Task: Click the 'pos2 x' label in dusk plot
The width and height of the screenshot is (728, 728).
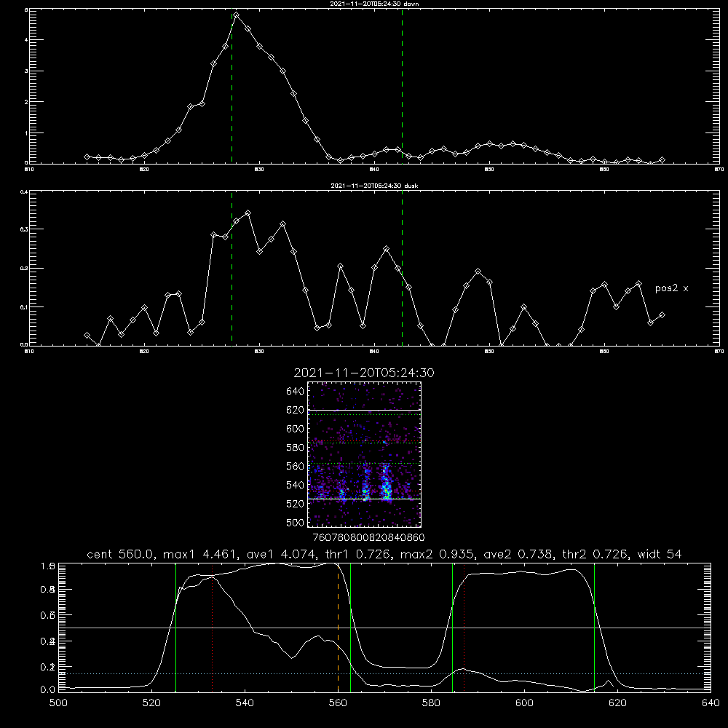Action: [671, 288]
